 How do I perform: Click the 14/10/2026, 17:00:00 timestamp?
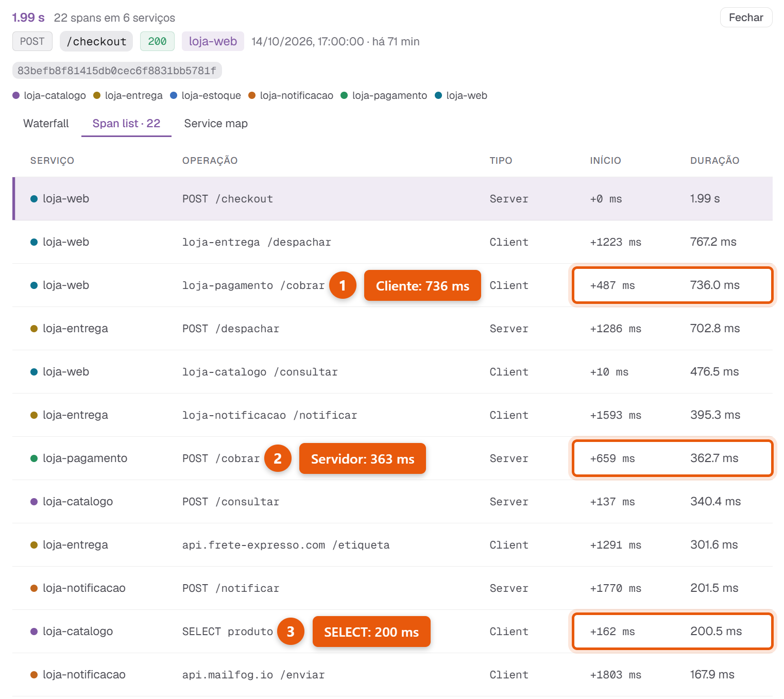(308, 41)
